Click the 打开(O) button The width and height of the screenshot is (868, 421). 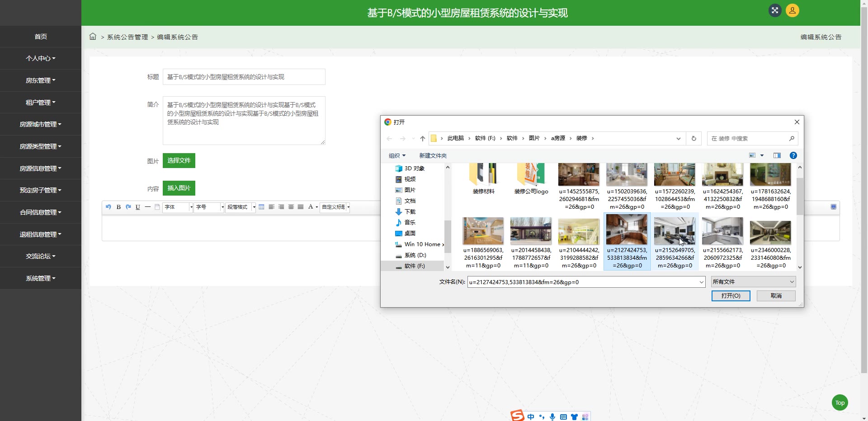(x=731, y=296)
